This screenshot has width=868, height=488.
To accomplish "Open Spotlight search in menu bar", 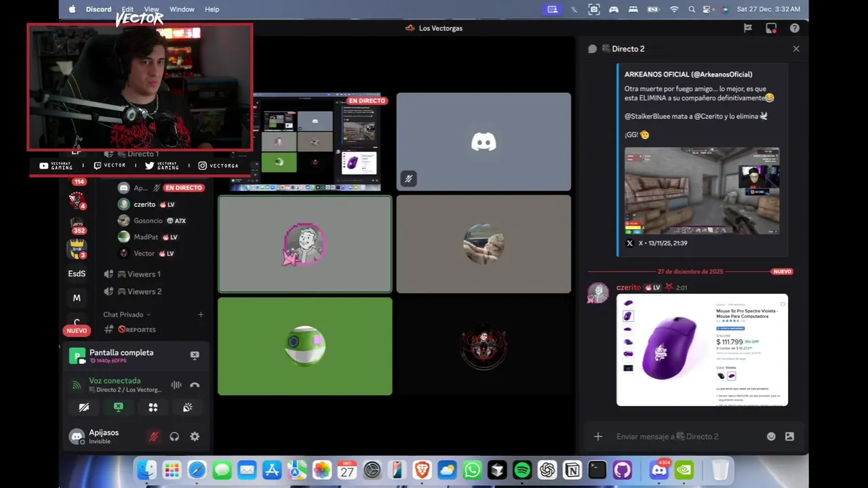I will click(692, 9).
